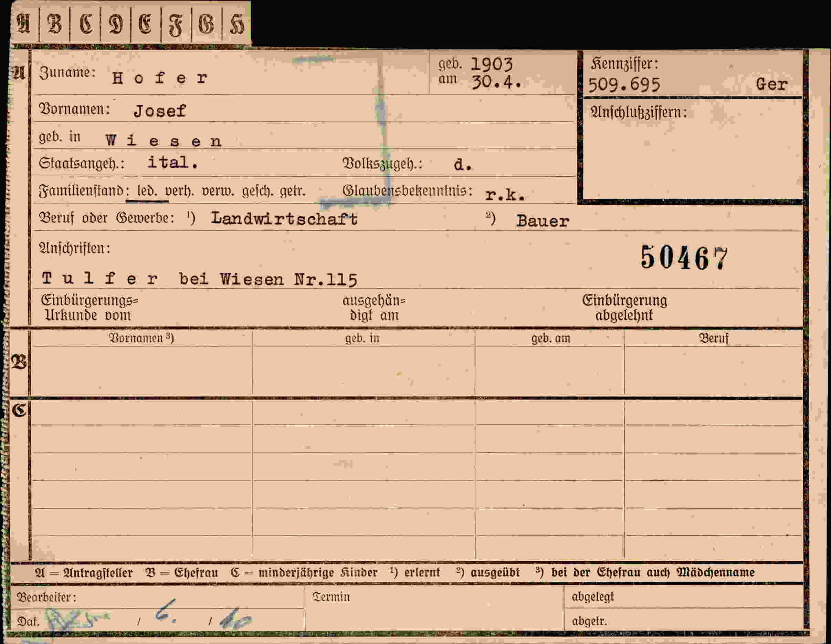This screenshot has height=644, width=831.
Task: Click the first name 'Josef'
Action: (160, 111)
